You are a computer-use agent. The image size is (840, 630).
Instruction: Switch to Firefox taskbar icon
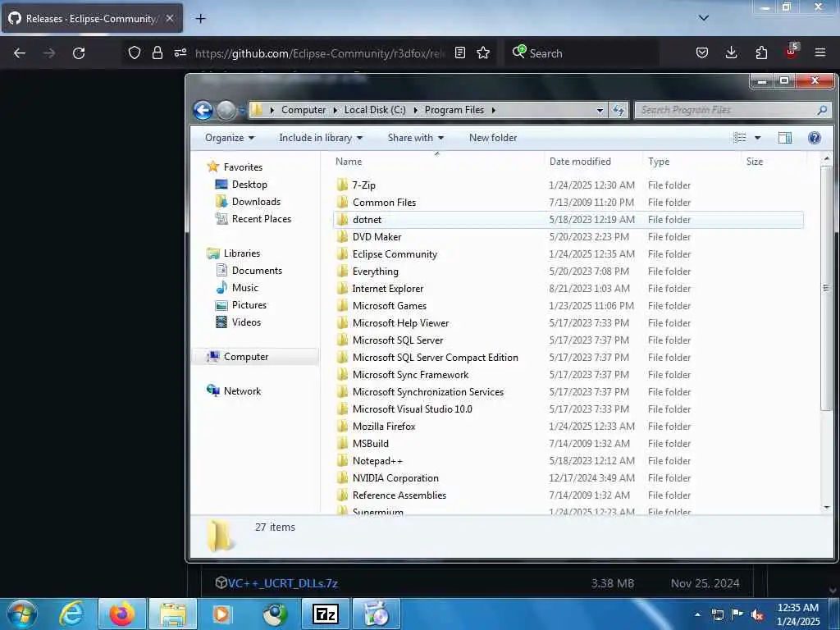[x=121, y=614]
